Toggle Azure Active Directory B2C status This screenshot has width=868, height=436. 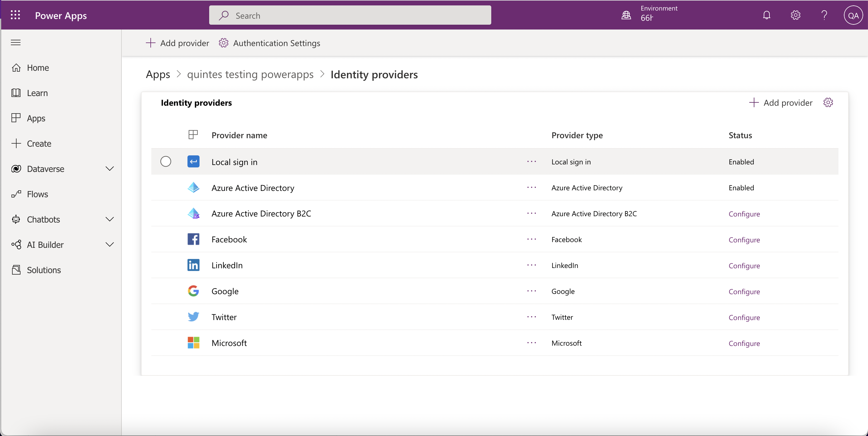point(744,213)
